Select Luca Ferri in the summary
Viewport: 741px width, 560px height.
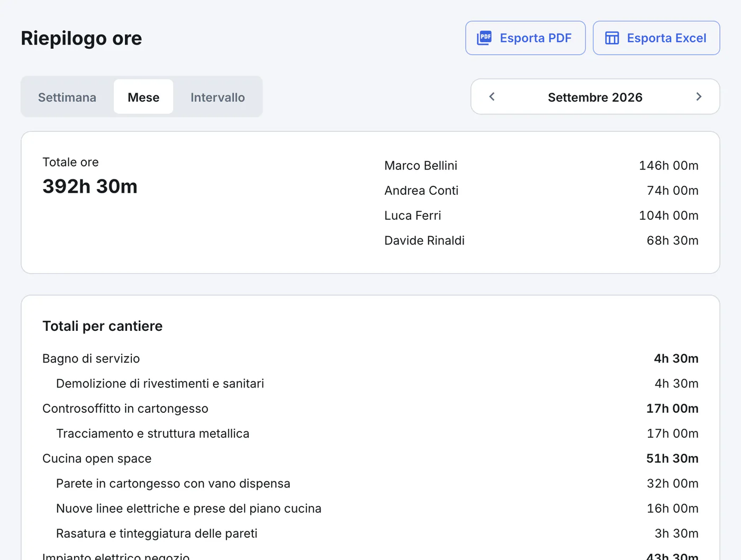tap(413, 215)
